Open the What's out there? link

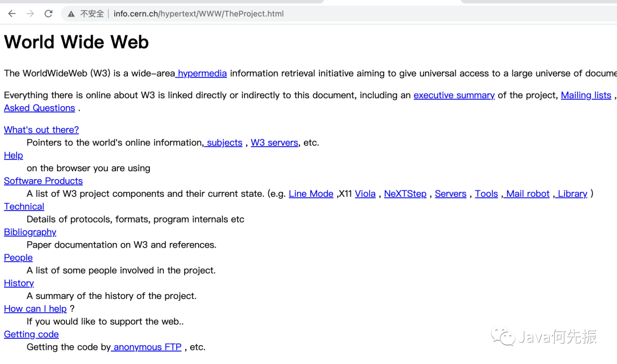pyautogui.click(x=41, y=130)
